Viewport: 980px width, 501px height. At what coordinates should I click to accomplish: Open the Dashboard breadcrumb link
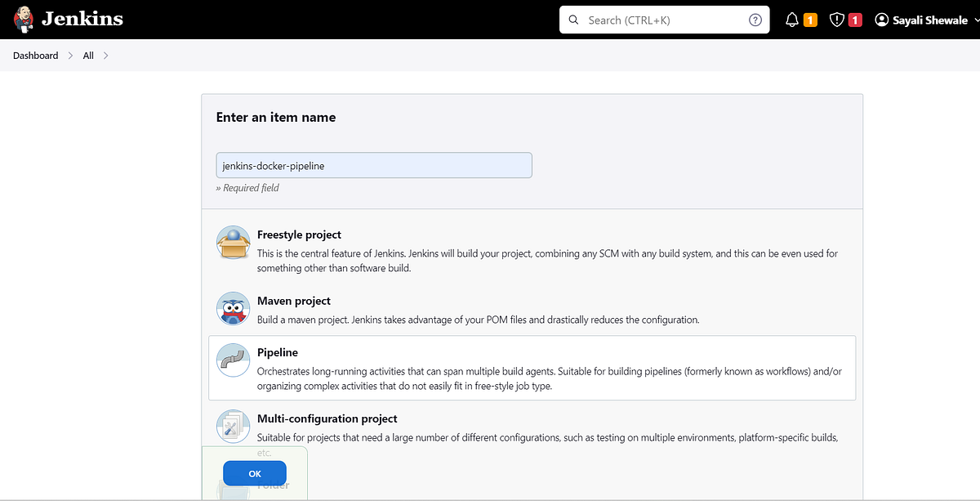coord(35,55)
